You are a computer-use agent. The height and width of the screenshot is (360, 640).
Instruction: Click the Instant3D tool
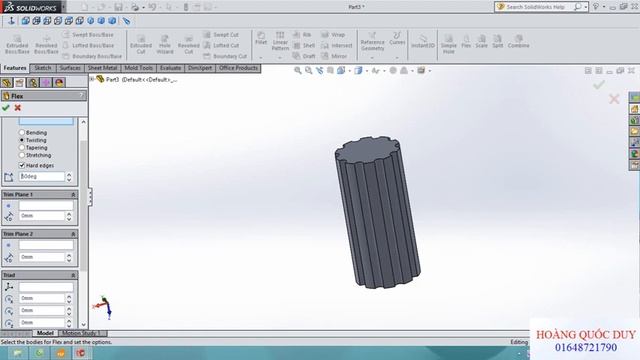[422, 41]
